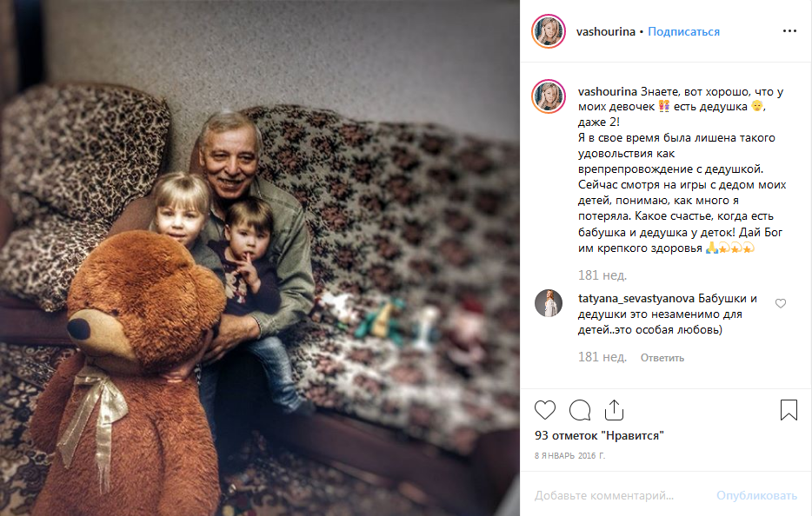Open tatyana_sevastyanova username link
812x516 pixels.
tap(636, 299)
